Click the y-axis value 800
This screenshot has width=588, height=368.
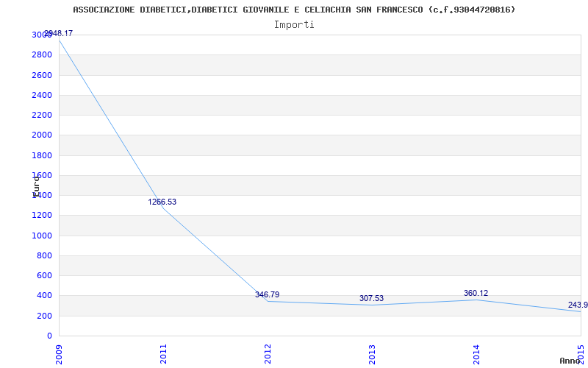coord(44,255)
